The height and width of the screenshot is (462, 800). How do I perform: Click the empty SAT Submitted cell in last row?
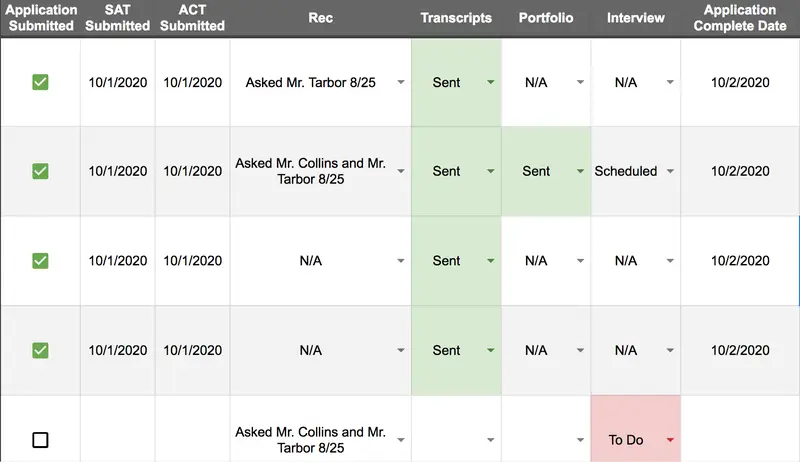point(117,440)
